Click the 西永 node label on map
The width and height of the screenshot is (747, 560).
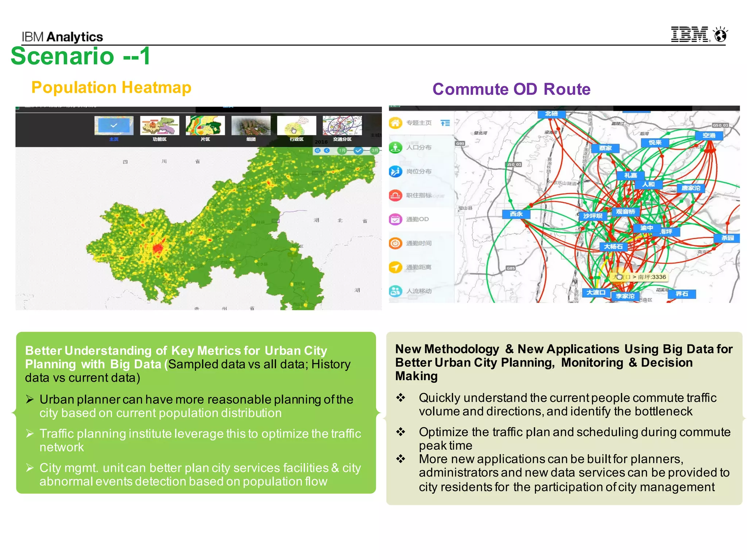[516, 214]
